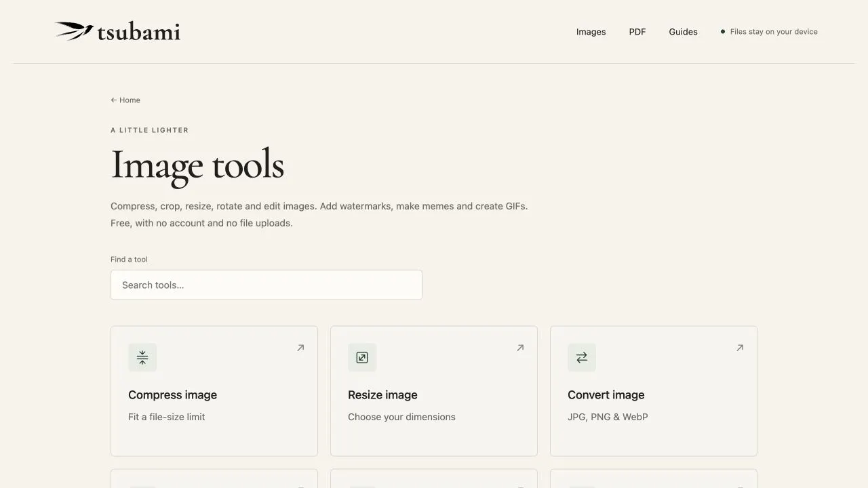Open the Convert image card title

pyautogui.click(x=606, y=395)
